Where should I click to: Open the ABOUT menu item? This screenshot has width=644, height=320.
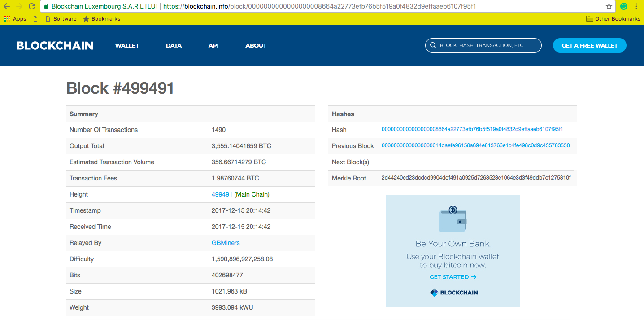(x=256, y=45)
